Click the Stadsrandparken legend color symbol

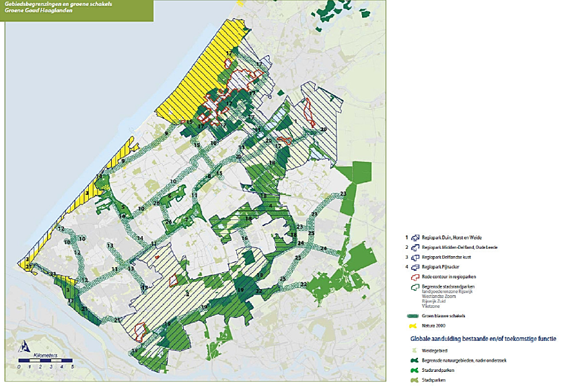point(415,370)
